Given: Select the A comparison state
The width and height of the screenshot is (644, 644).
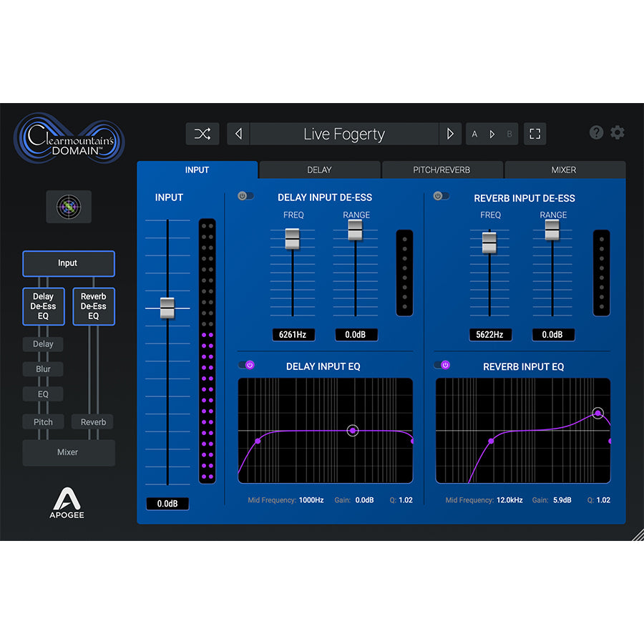Looking at the screenshot, I should 475,135.
